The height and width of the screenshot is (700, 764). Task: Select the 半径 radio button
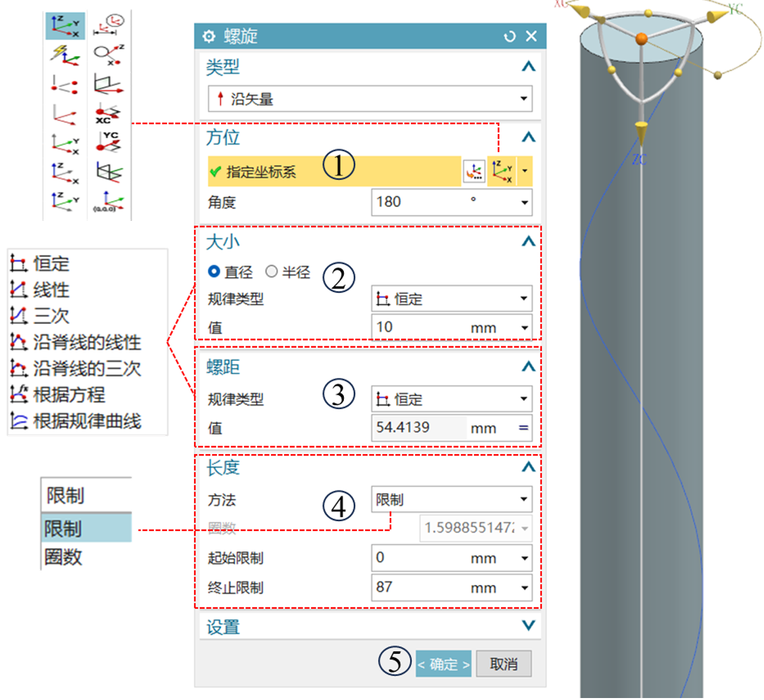(272, 271)
